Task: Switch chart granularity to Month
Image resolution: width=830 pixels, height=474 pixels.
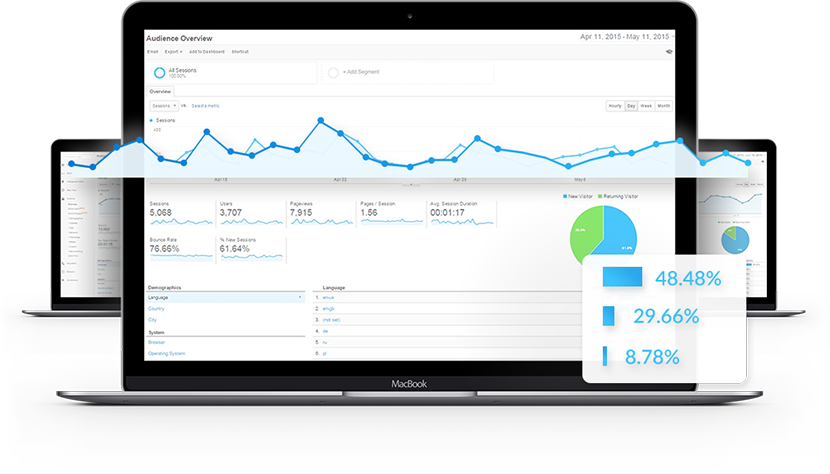Action: [x=664, y=105]
